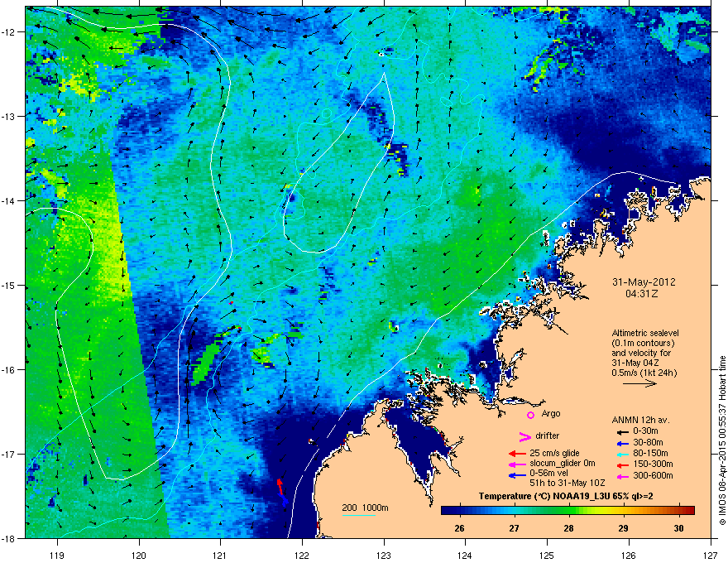Image resolution: width=728 pixels, height=563 pixels.
Task: Click the IMOS copyright timestamp vertical text
Action: (722, 440)
